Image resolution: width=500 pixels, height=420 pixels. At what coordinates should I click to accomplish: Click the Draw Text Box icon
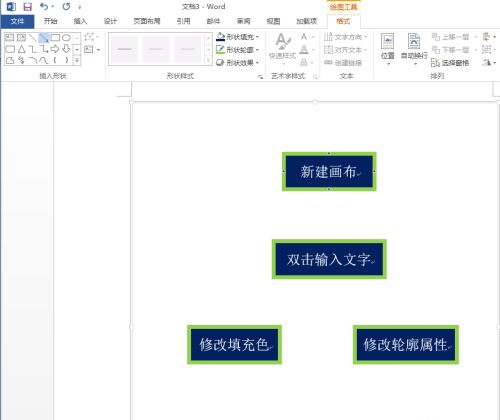click(89, 50)
